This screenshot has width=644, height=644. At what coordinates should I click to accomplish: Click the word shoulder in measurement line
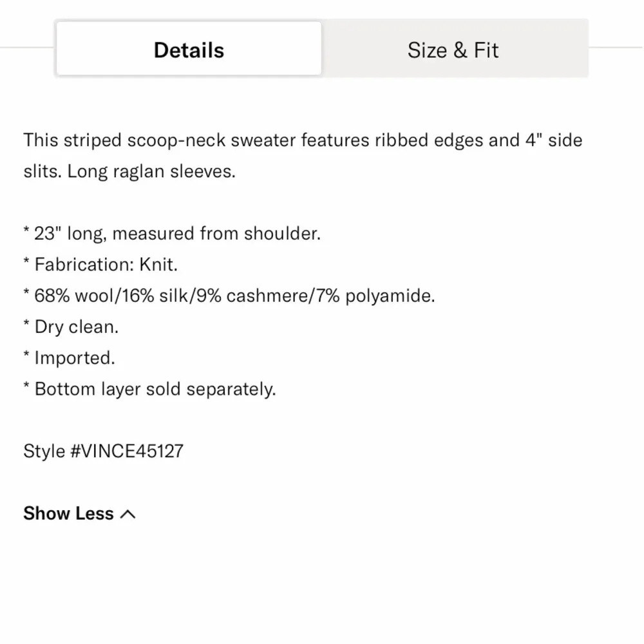tap(281, 233)
